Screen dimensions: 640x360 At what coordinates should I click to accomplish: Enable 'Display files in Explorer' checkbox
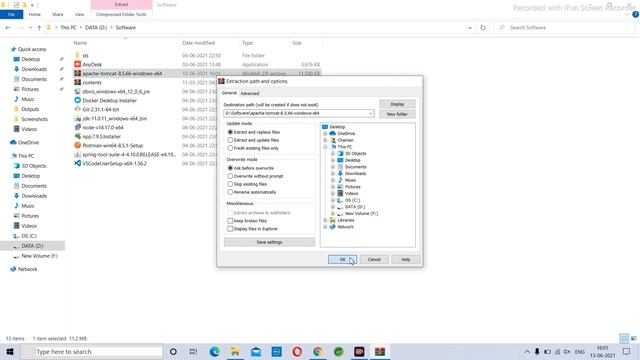click(230, 229)
